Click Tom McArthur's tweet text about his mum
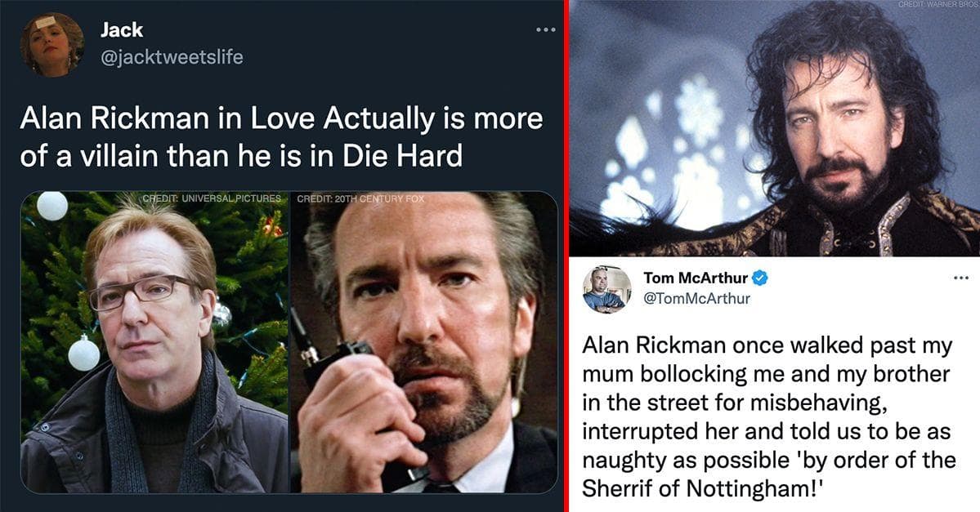Viewport: 980px width, 512px height. (x=767, y=414)
